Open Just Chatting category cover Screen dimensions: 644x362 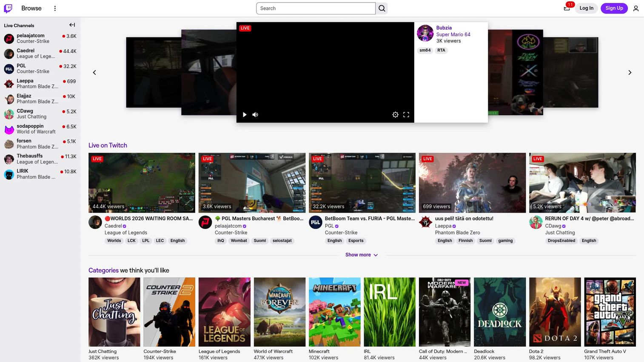point(114,312)
